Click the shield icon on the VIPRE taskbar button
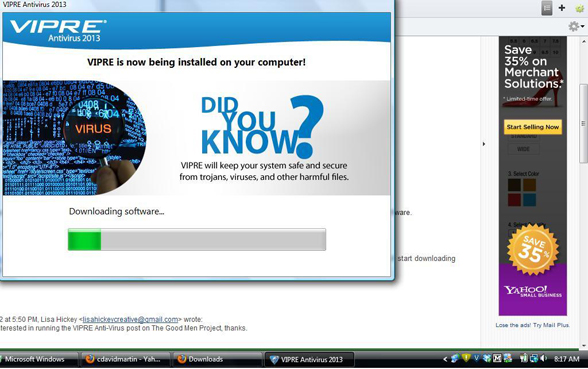 point(274,360)
